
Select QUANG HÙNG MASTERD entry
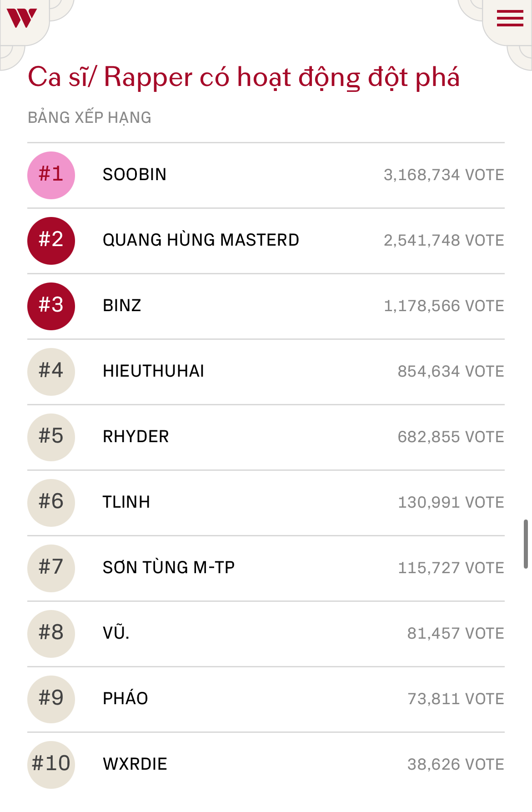201,240
